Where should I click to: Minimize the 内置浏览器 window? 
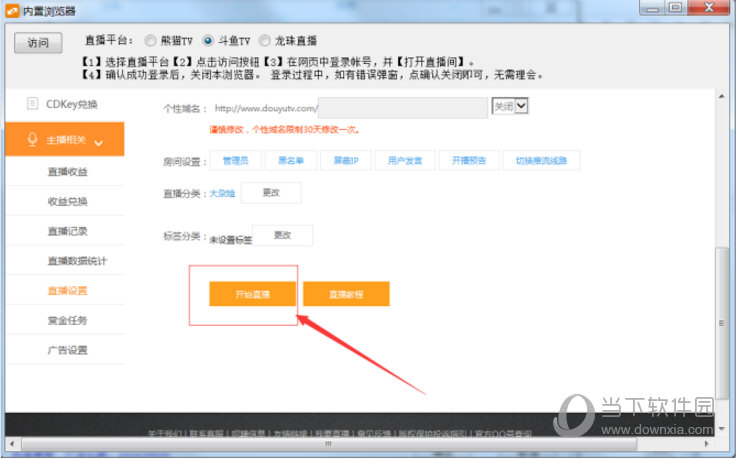(652, 8)
